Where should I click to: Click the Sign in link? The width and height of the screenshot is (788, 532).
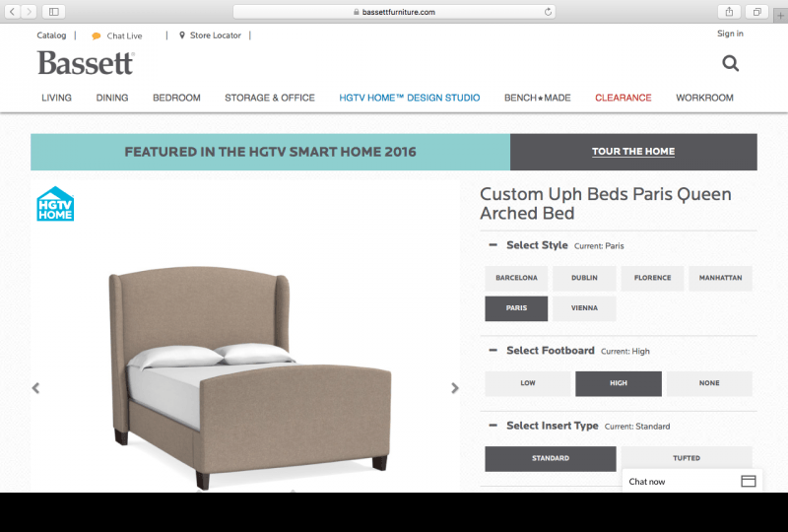point(730,33)
